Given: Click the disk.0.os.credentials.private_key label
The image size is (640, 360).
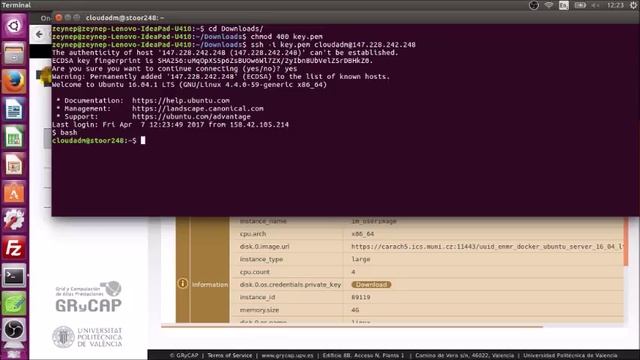Looking at the screenshot, I should (x=290, y=284).
